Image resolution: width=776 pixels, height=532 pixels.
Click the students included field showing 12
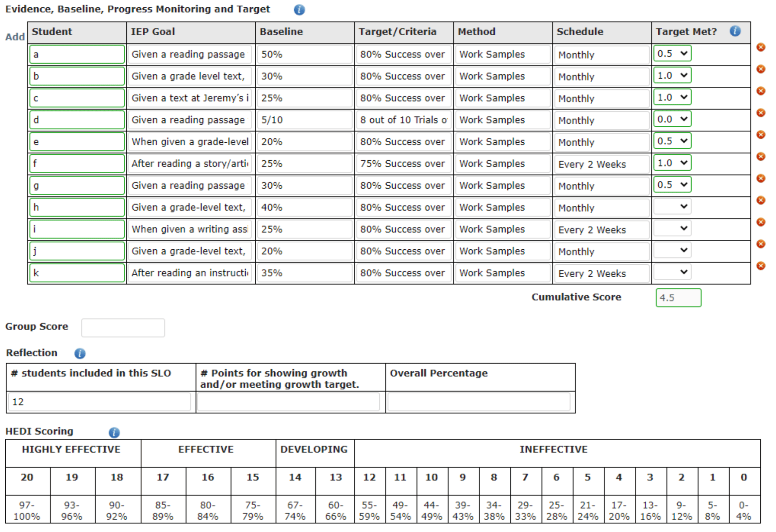[x=99, y=402]
